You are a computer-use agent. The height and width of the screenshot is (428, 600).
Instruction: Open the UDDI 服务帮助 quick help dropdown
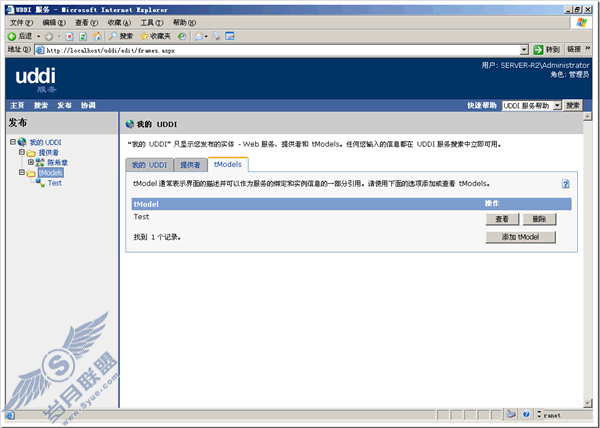(x=557, y=105)
